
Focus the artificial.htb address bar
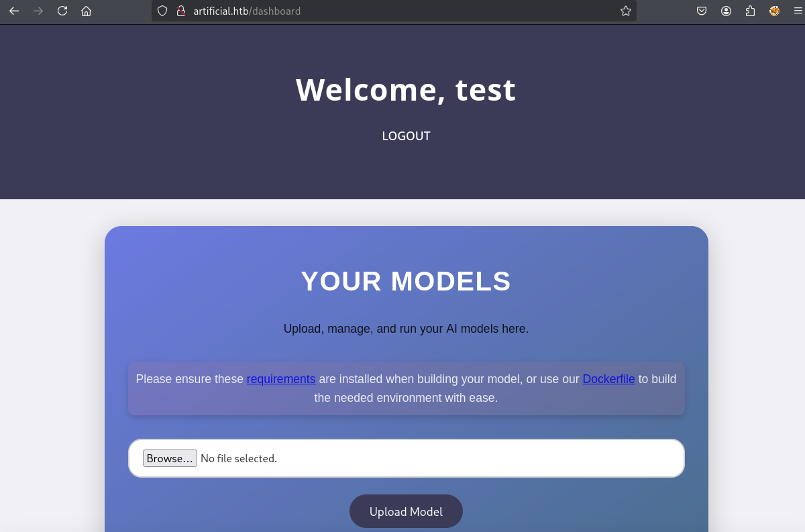tap(402, 11)
